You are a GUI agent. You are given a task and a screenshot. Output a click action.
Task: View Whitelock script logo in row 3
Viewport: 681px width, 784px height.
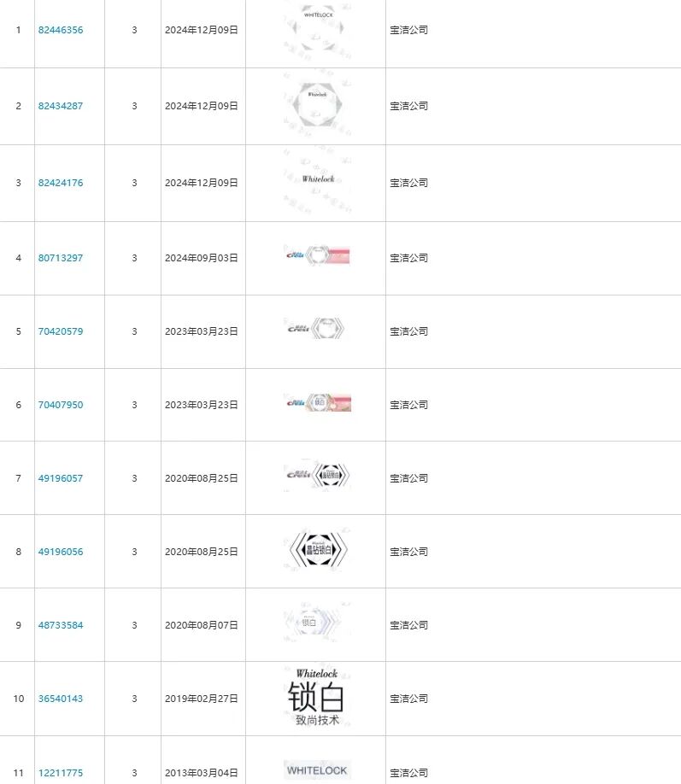[x=317, y=181]
